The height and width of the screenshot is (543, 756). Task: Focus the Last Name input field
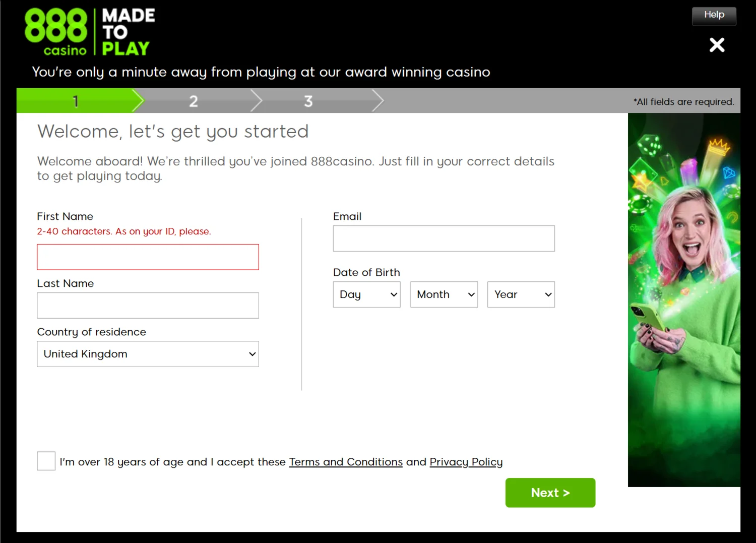point(148,306)
